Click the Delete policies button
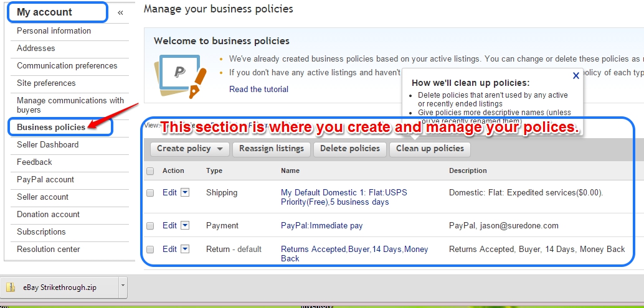This screenshot has height=308, width=644. (350, 149)
